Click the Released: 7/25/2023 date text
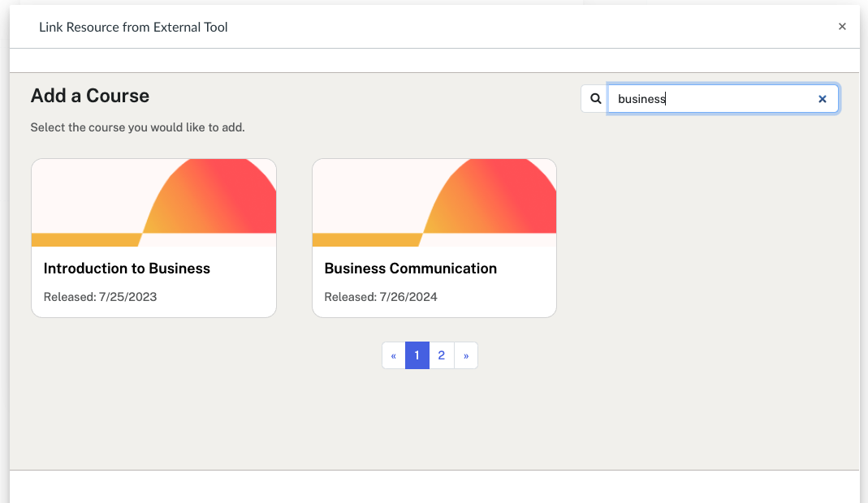The image size is (868, 503). click(x=100, y=297)
